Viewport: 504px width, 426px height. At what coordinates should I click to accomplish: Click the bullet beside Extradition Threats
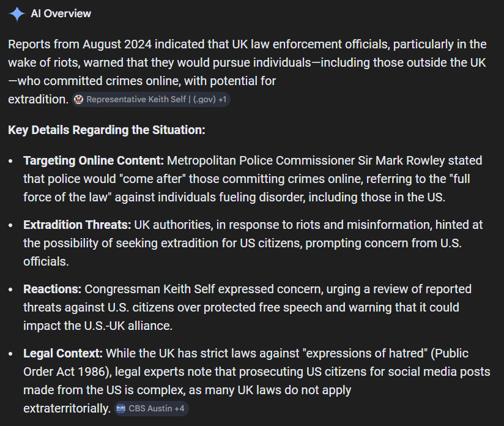coord(11,225)
